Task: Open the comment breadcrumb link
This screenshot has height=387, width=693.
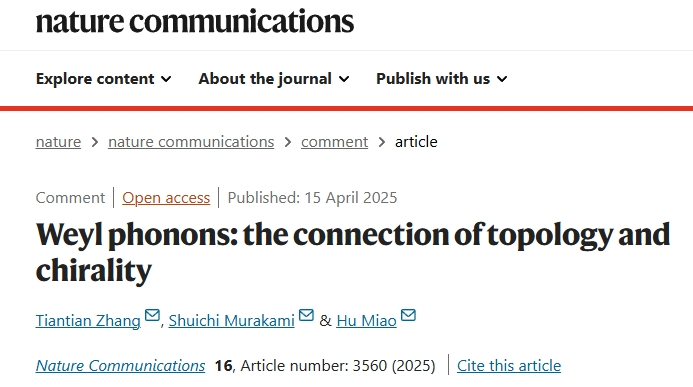Action: tap(335, 142)
